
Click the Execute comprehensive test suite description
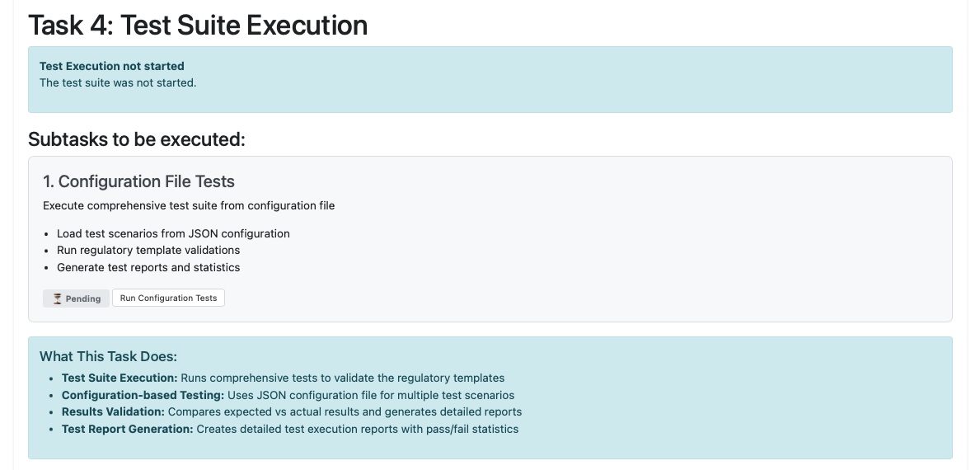189,205
